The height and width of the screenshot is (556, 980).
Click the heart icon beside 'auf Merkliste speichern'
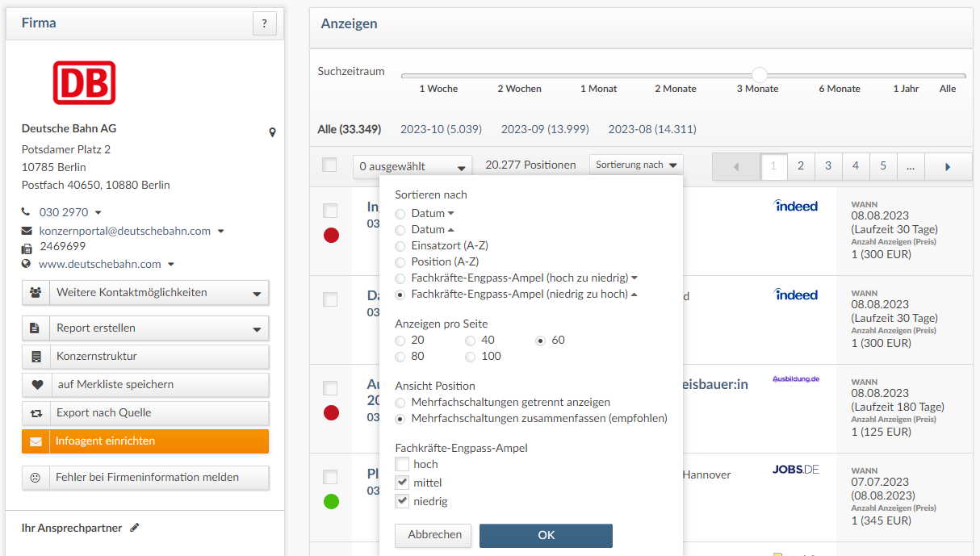(37, 385)
